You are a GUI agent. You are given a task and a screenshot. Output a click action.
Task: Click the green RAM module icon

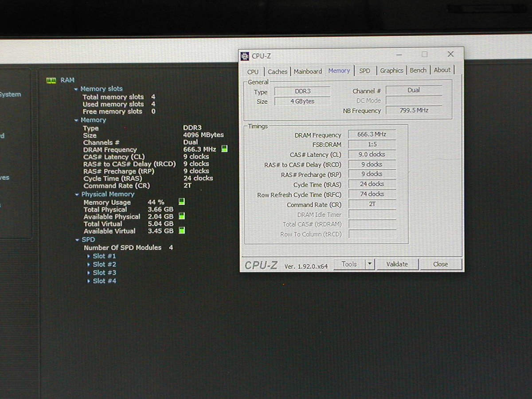(51, 80)
